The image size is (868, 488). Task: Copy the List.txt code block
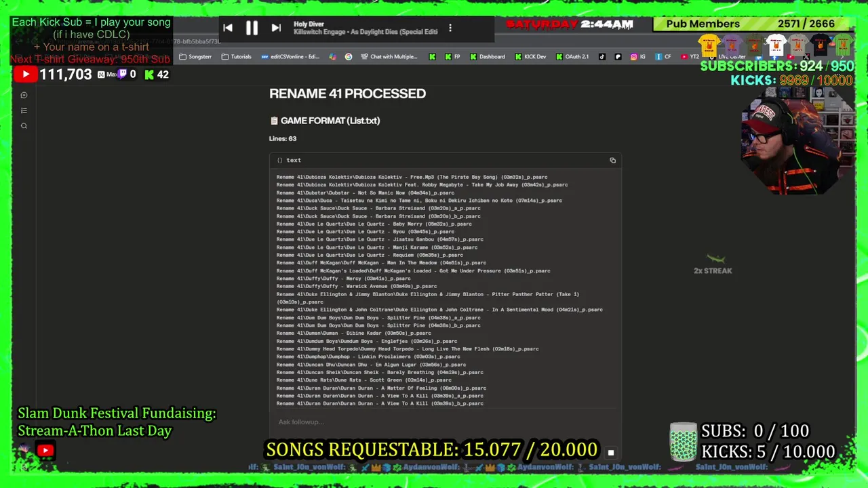(x=612, y=161)
